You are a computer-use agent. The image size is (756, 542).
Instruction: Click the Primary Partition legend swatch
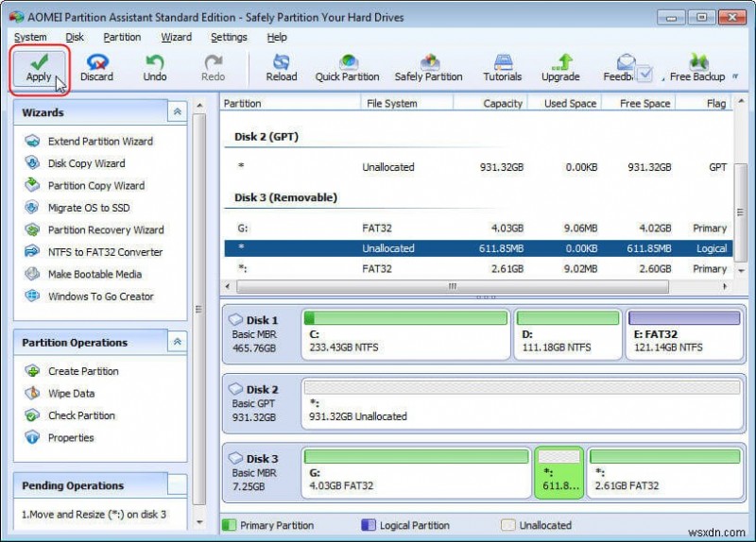tap(230, 525)
